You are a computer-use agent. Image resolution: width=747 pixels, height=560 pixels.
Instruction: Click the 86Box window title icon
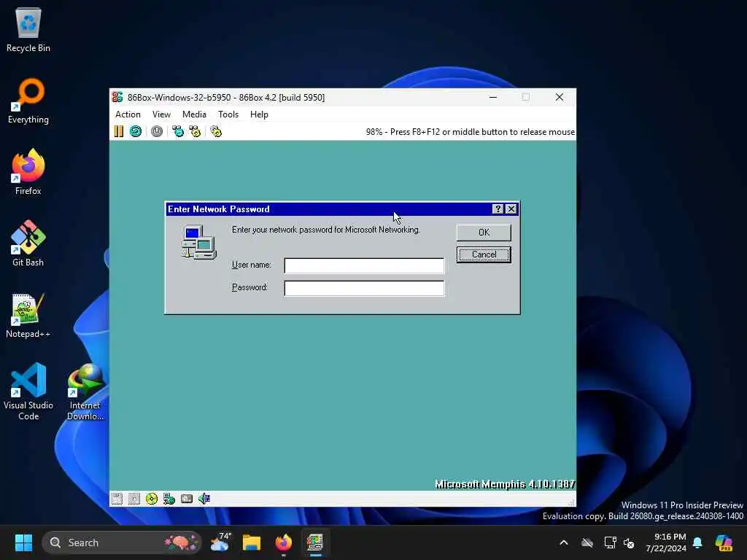[117, 97]
